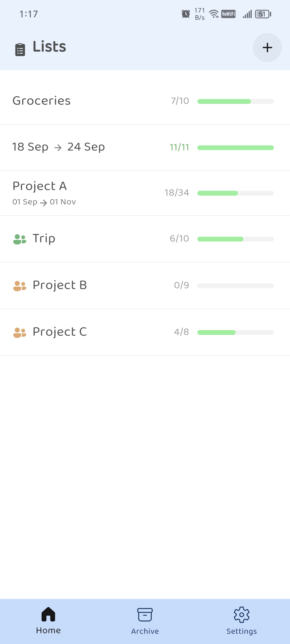Switch to the Archive tab label

point(145,631)
